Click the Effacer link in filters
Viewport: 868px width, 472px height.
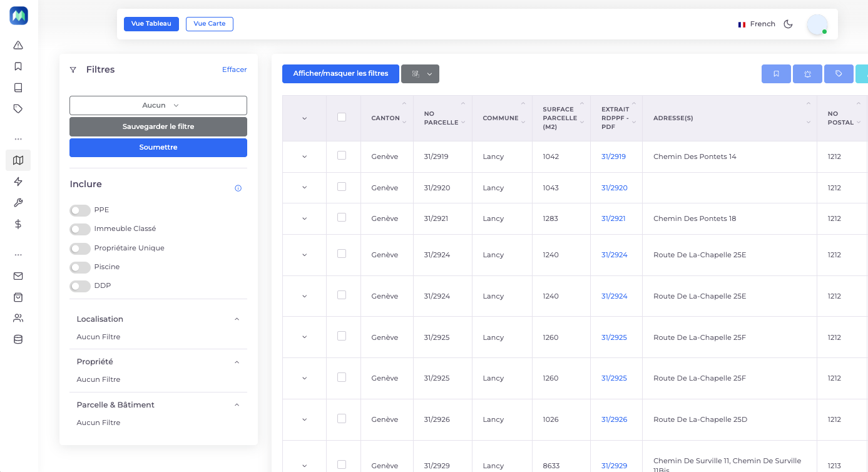click(x=234, y=69)
